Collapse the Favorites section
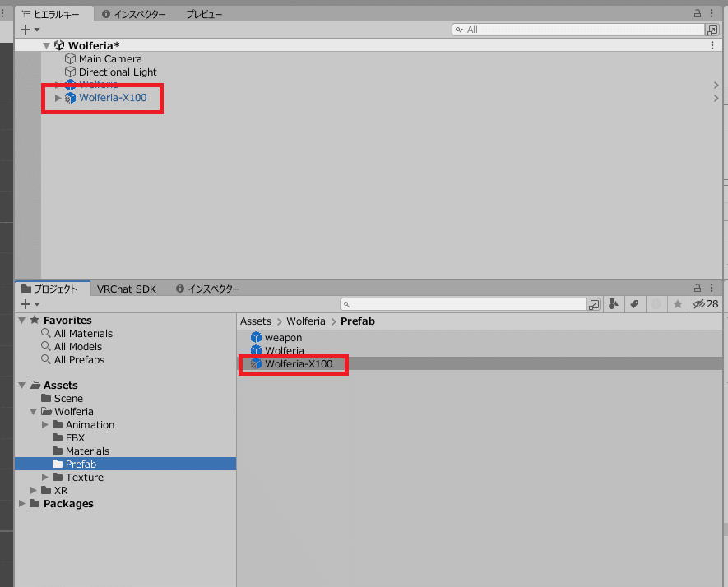Image resolution: width=728 pixels, height=587 pixels. [22, 320]
